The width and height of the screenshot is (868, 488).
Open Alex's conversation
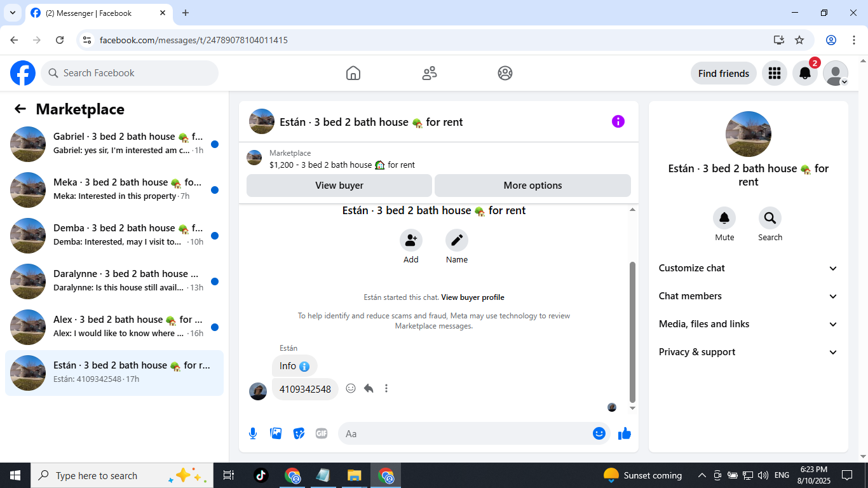[x=114, y=327]
